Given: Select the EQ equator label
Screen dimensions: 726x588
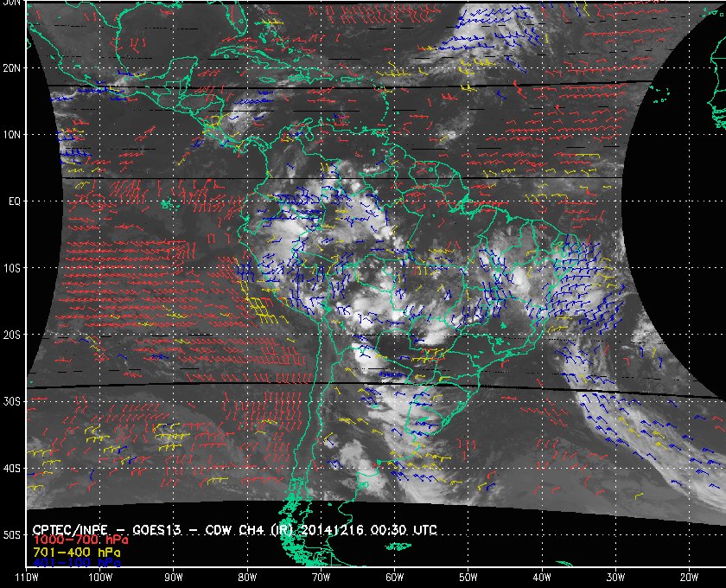Looking at the screenshot, I should (15, 201).
